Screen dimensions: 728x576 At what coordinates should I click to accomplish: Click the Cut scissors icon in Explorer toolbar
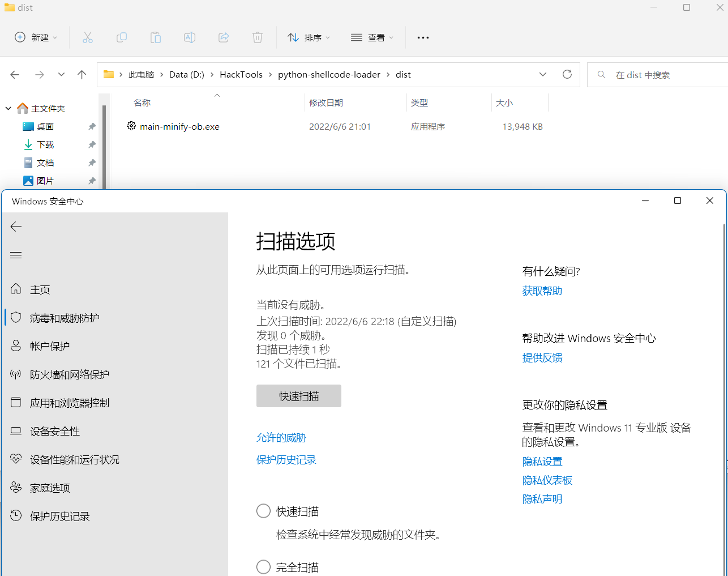coord(88,37)
